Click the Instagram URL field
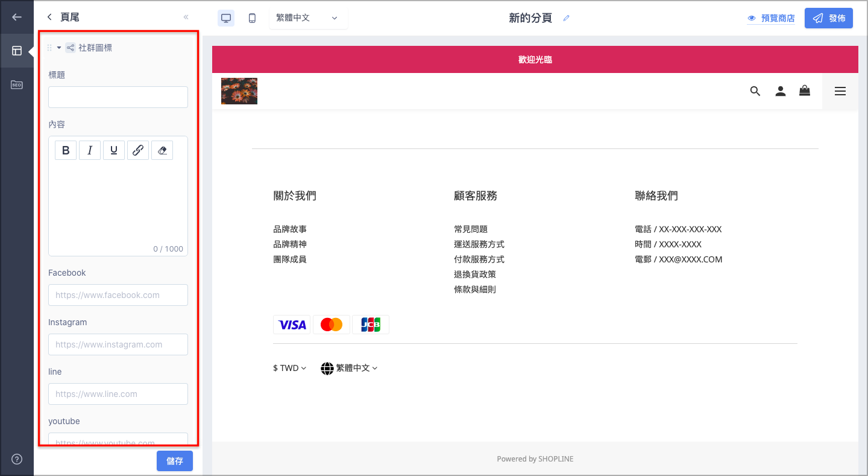 [x=118, y=344]
